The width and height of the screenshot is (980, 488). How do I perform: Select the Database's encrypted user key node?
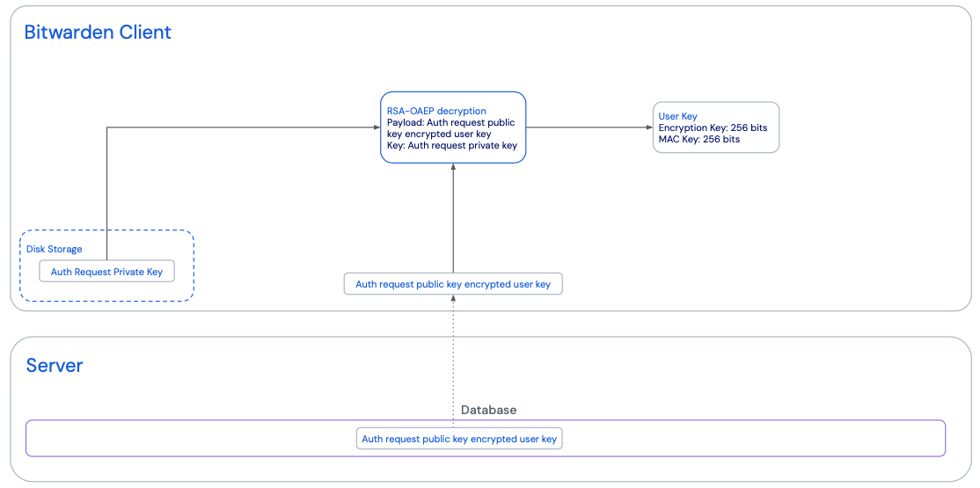(459, 439)
